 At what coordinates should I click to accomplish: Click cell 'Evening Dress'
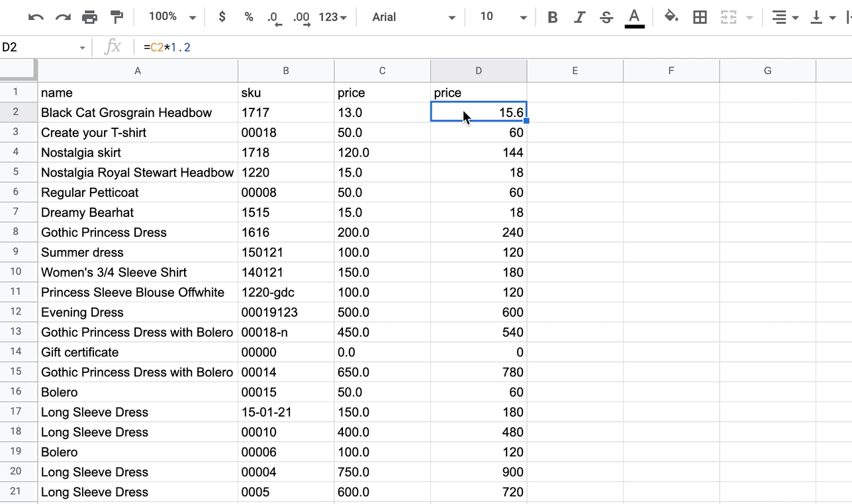click(x=138, y=312)
